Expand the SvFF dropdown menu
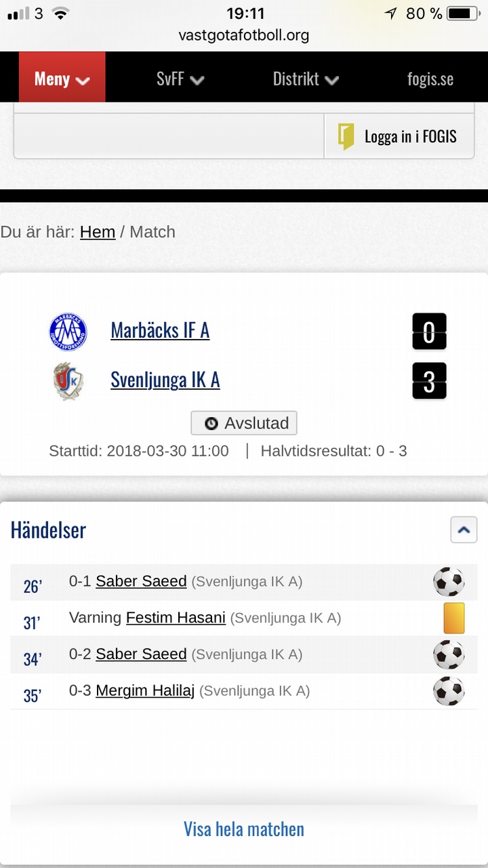Viewport: 488px width, 868px height. [180, 79]
